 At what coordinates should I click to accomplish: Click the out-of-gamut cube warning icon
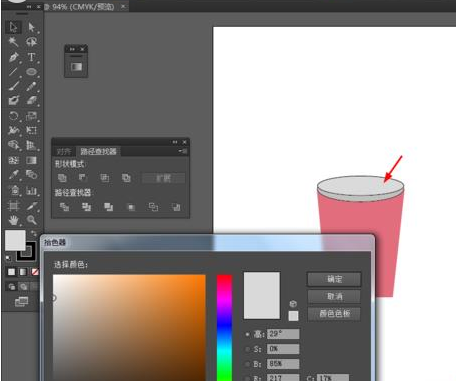[x=293, y=304]
